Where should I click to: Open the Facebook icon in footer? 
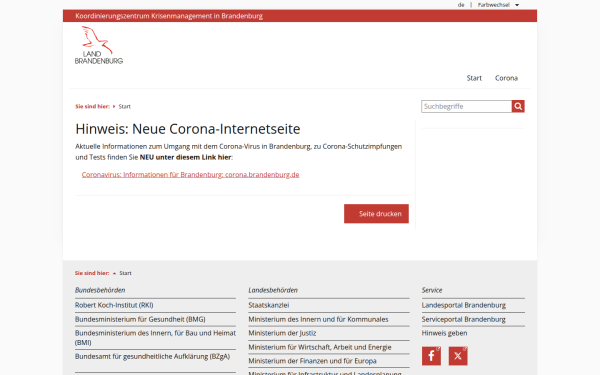tap(431, 356)
